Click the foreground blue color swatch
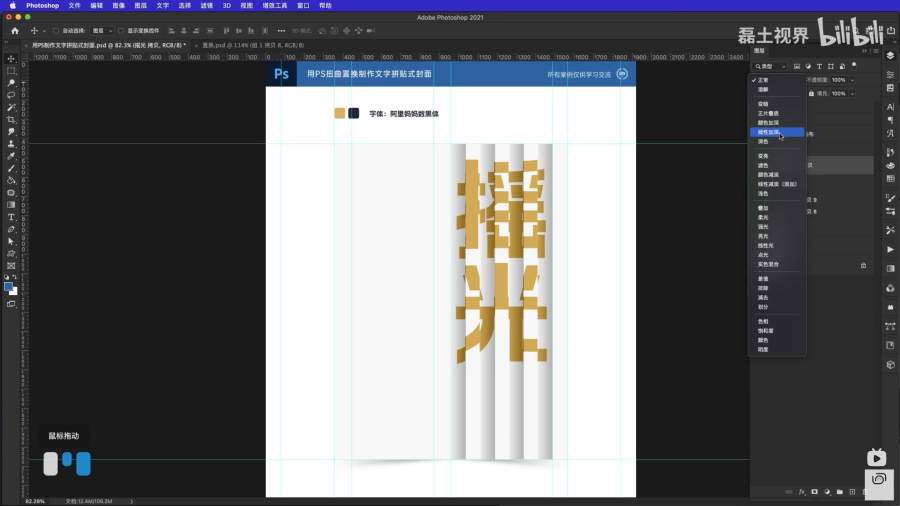The width and height of the screenshot is (900, 506). [8, 286]
